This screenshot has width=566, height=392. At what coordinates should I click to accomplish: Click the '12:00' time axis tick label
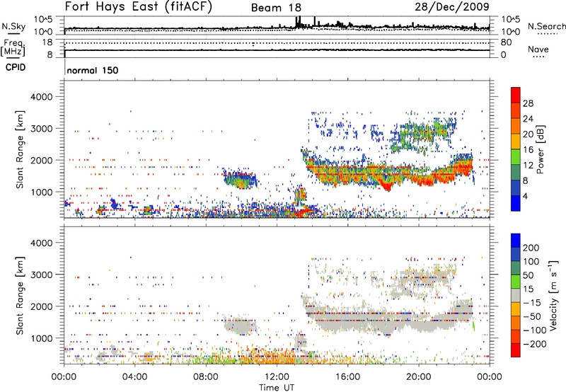(277, 377)
